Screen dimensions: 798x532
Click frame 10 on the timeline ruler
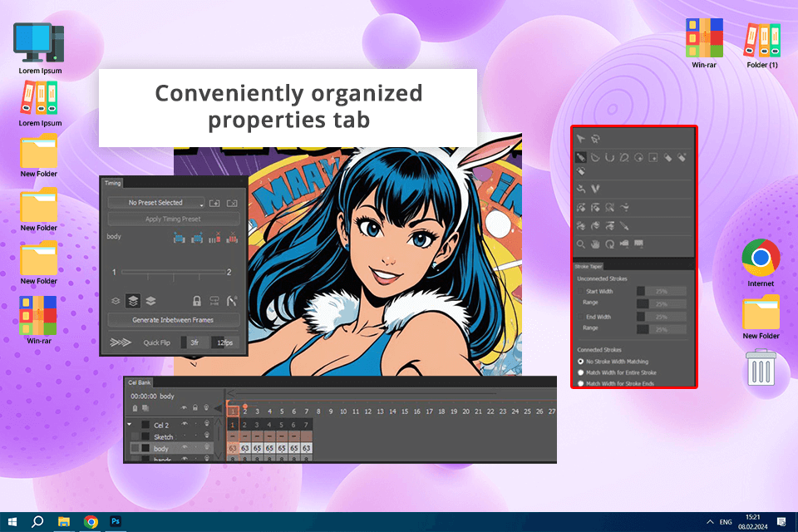point(343,411)
